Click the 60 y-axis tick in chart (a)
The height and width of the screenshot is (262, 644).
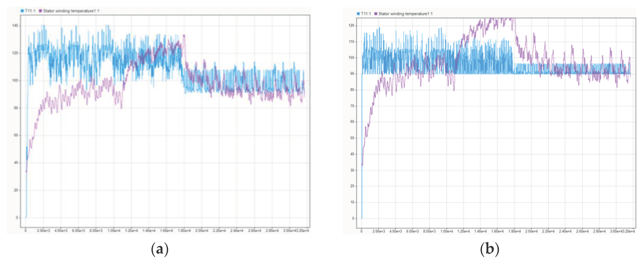click(x=16, y=135)
